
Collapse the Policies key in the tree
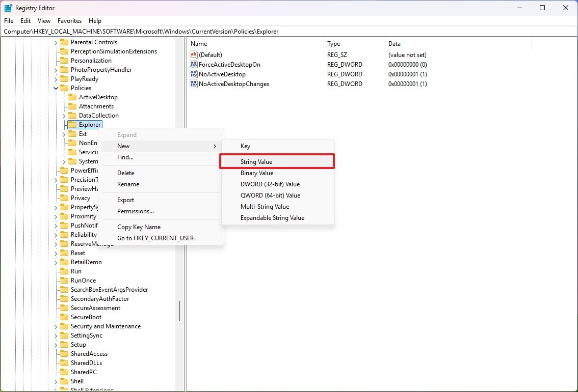[56, 88]
